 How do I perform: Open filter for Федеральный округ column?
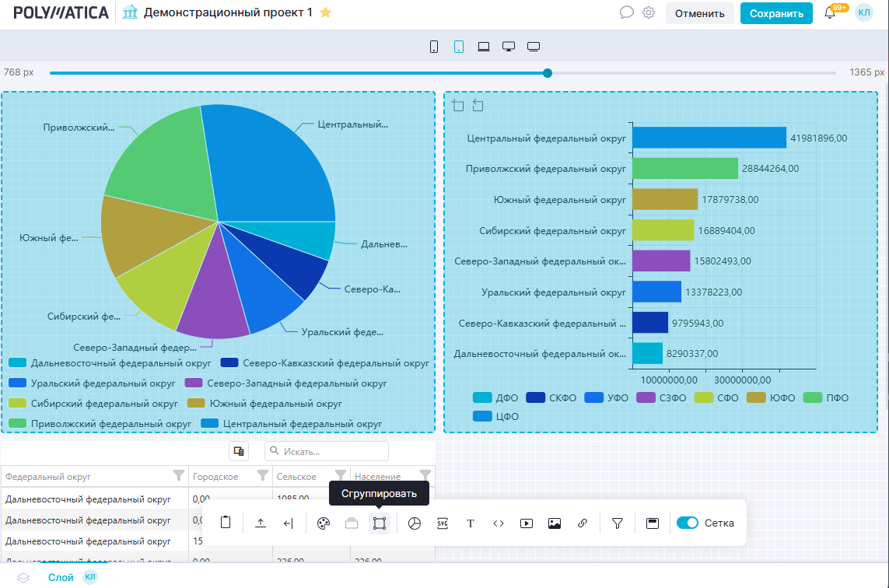click(178, 475)
